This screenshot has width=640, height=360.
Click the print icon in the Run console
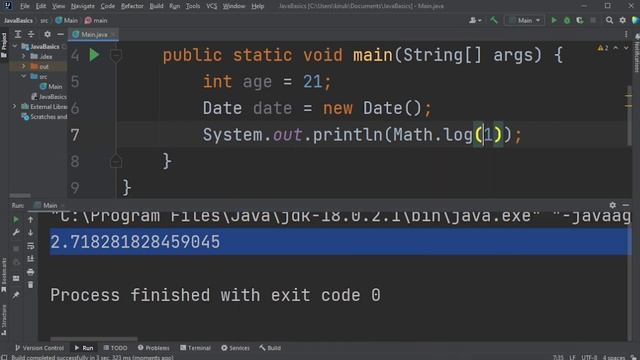31,272
